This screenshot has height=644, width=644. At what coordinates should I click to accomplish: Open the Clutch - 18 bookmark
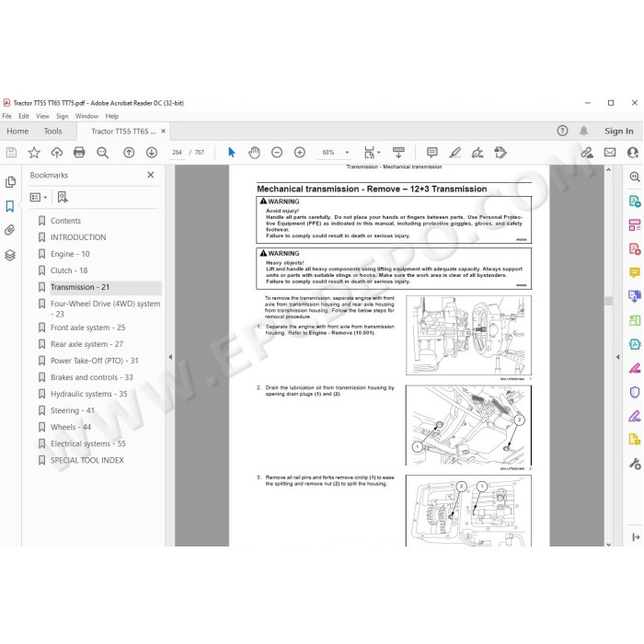(x=69, y=270)
